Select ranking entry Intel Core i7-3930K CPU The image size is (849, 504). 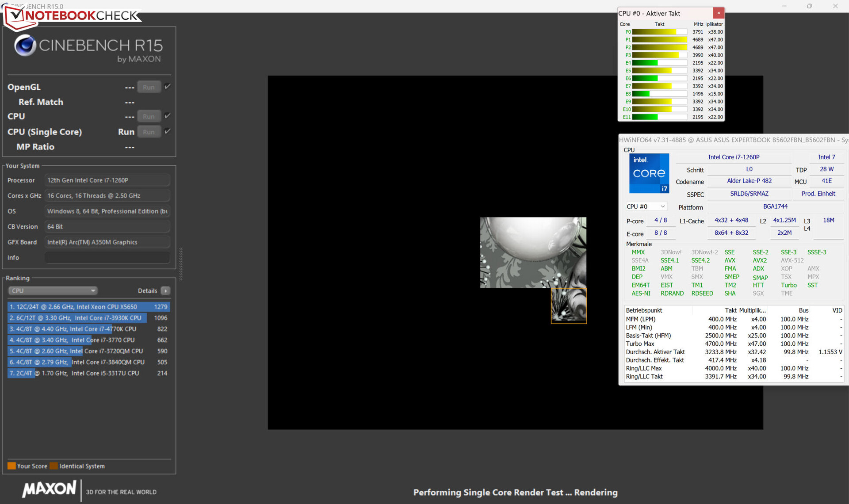88,317
